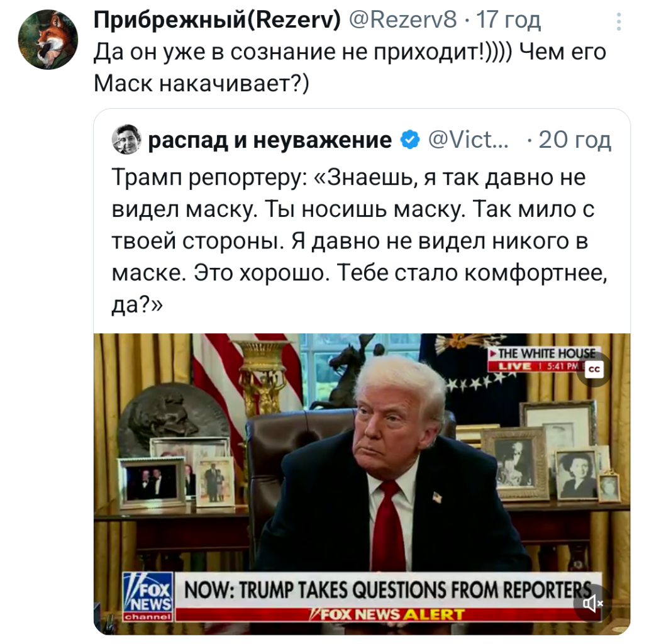Screen dimensions: 649x644
Task: Click the truncated @Vict... handle
Action: click(x=469, y=140)
